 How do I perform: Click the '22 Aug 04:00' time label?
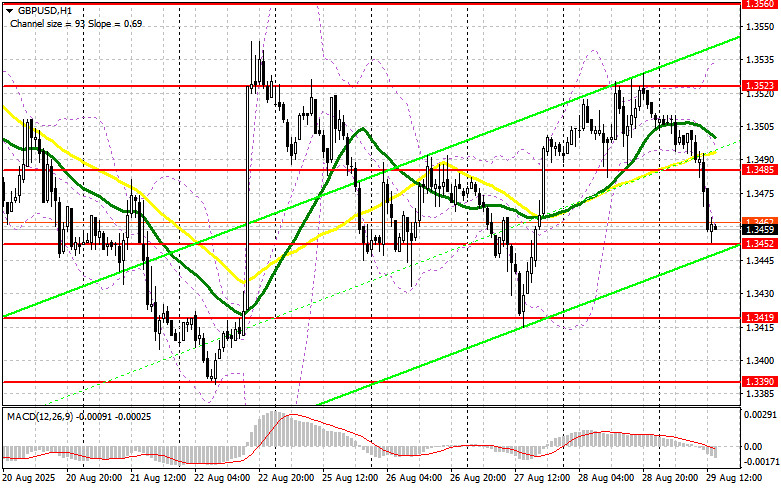(x=222, y=478)
